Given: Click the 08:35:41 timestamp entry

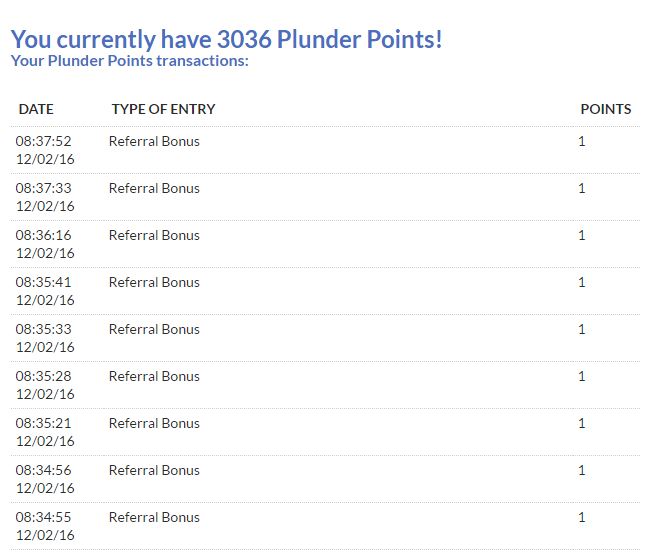Looking at the screenshot, I should [x=44, y=283].
